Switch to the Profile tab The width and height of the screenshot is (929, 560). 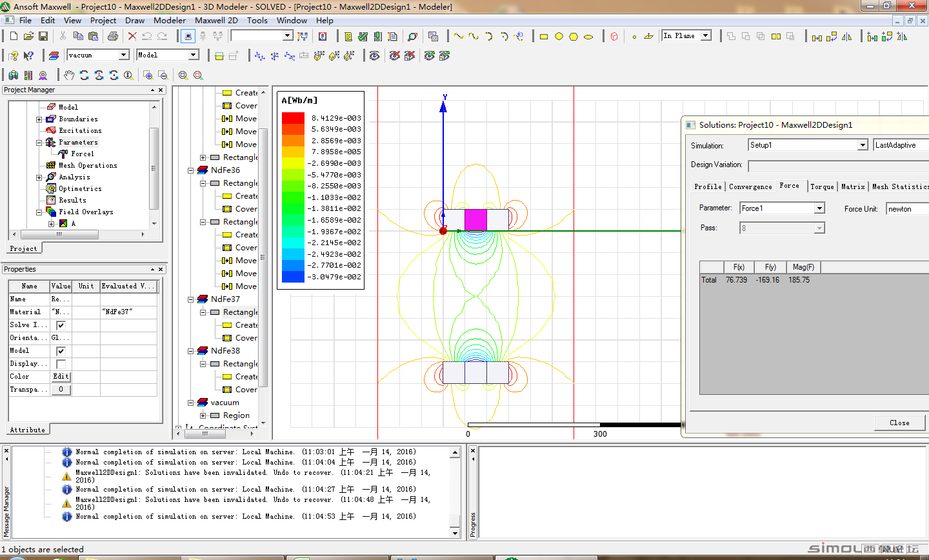coord(708,186)
